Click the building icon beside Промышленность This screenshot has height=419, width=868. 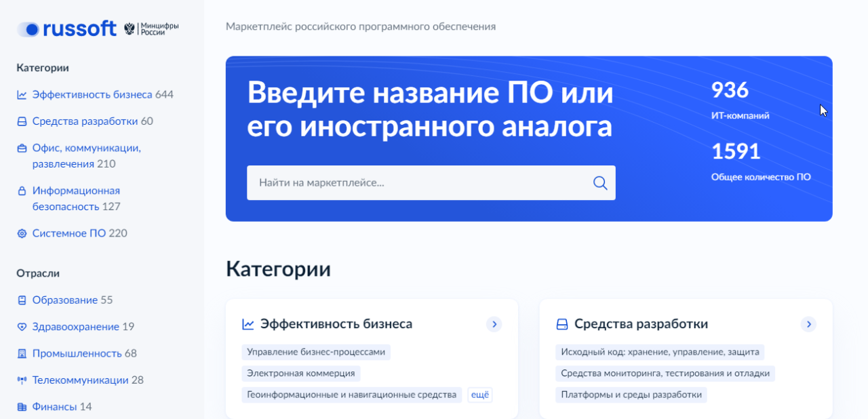[22, 354]
